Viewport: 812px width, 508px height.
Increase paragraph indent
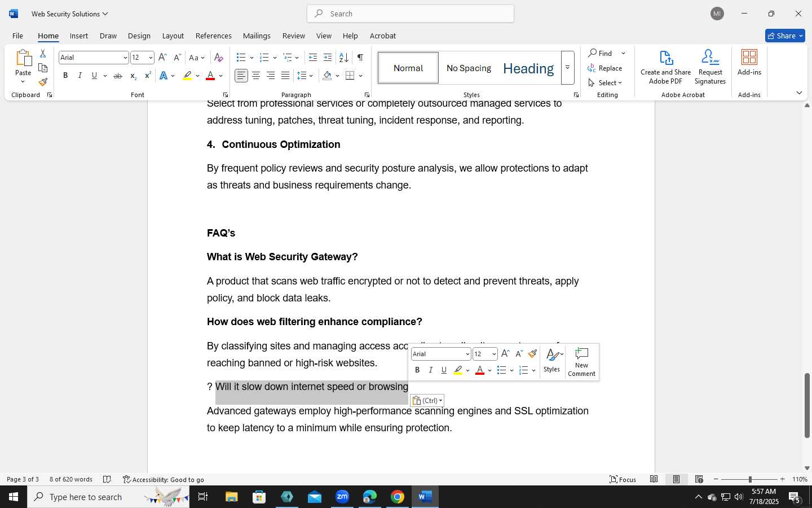[328, 58]
